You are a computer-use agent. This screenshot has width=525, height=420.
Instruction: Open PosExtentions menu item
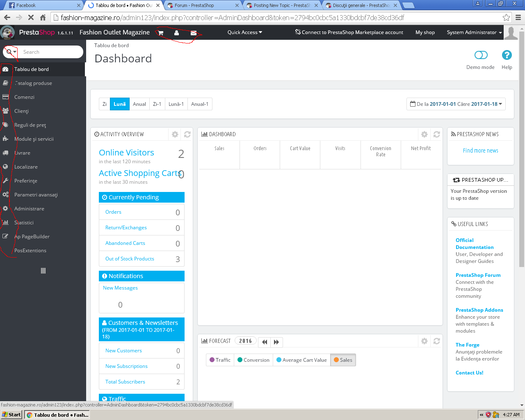30,251
